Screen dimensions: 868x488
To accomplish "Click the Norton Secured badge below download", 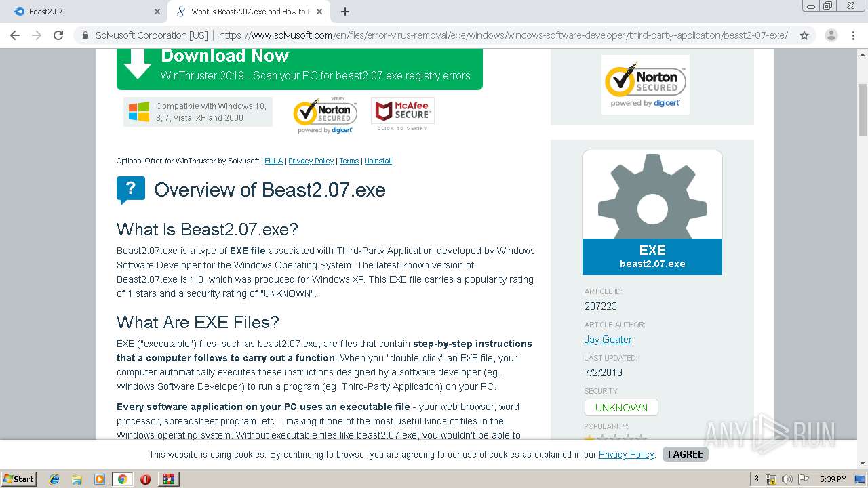I will (x=325, y=115).
